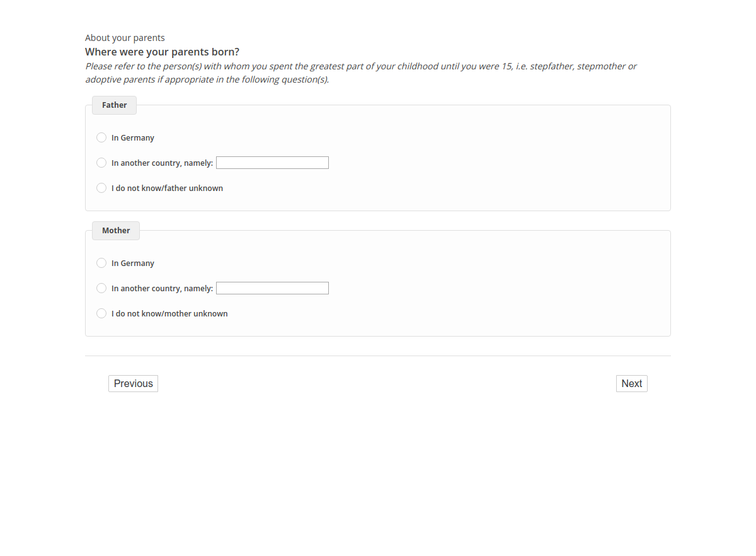Click the "About your parents" section title

[x=125, y=38]
